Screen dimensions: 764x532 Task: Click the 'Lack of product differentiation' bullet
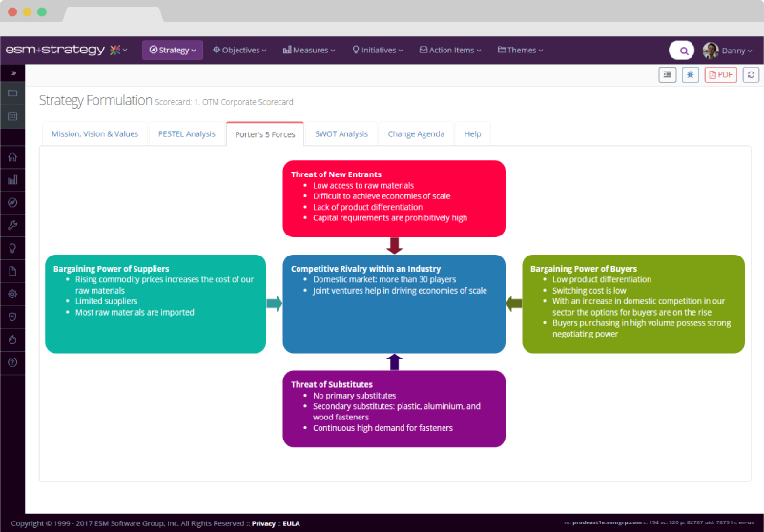[368, 207]
